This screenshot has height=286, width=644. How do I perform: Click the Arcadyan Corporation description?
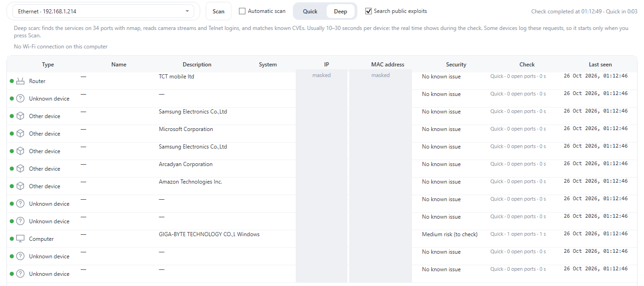(186, 164)
